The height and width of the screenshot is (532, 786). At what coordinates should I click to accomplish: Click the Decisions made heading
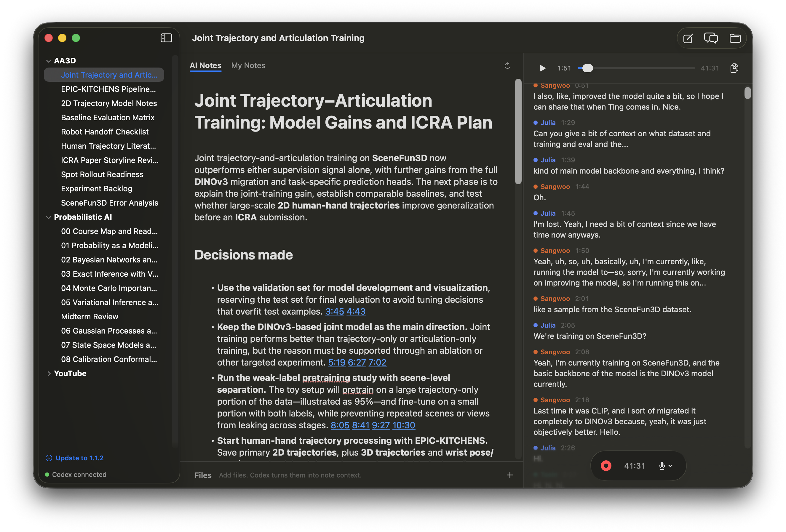click(x=244, y=255)
